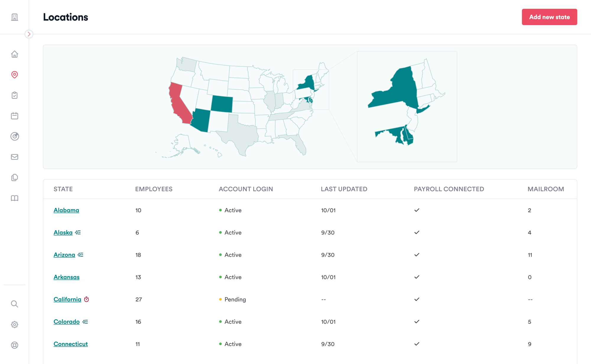Viewport: 591px width, 364px height.
Task: Open the mail envelope icon in sidebar
Action: tap(14, 157)
